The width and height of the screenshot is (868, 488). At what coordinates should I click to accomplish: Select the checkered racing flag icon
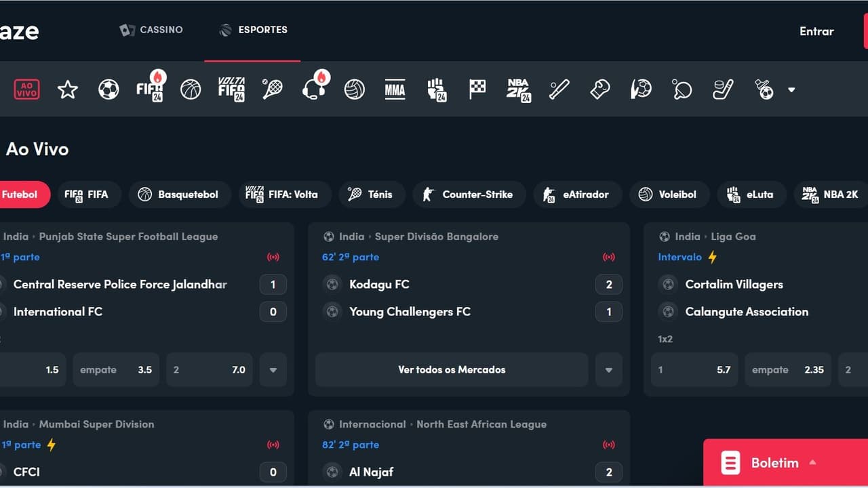477,89
